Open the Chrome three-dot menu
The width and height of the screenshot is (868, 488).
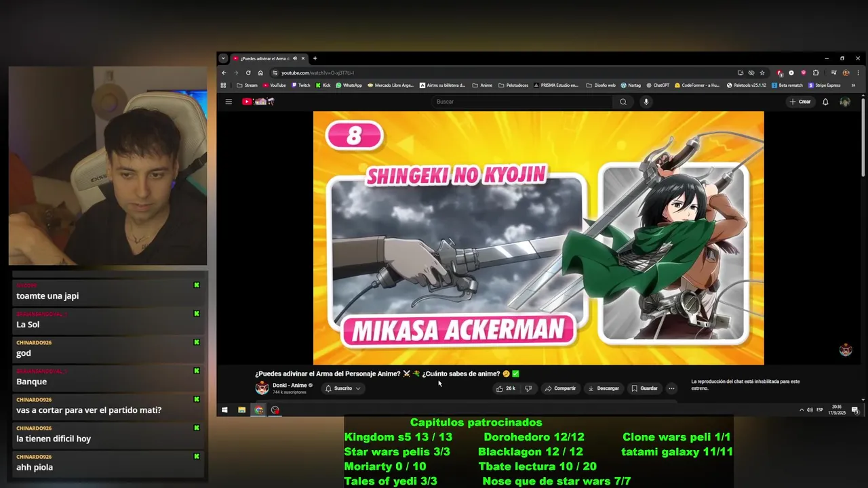click(858, 73)
